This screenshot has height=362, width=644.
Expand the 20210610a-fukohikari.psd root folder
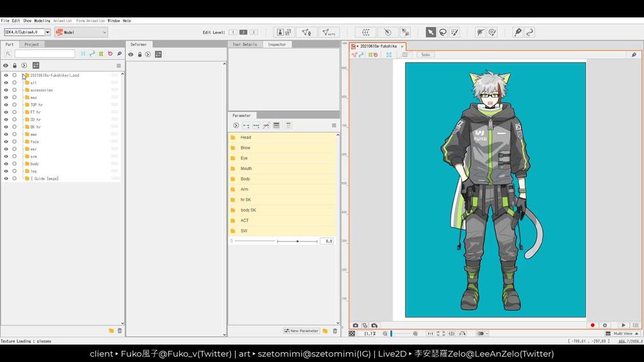tap(24, 76)
